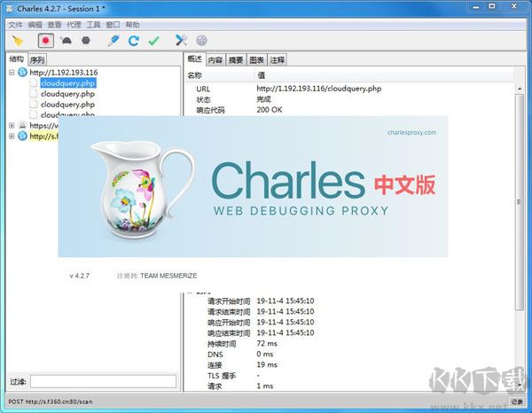The height and width of the screenshot is (413, 532).
Task: Click the scrollbar up arrow in the overview panel
Action: (520, 89)
